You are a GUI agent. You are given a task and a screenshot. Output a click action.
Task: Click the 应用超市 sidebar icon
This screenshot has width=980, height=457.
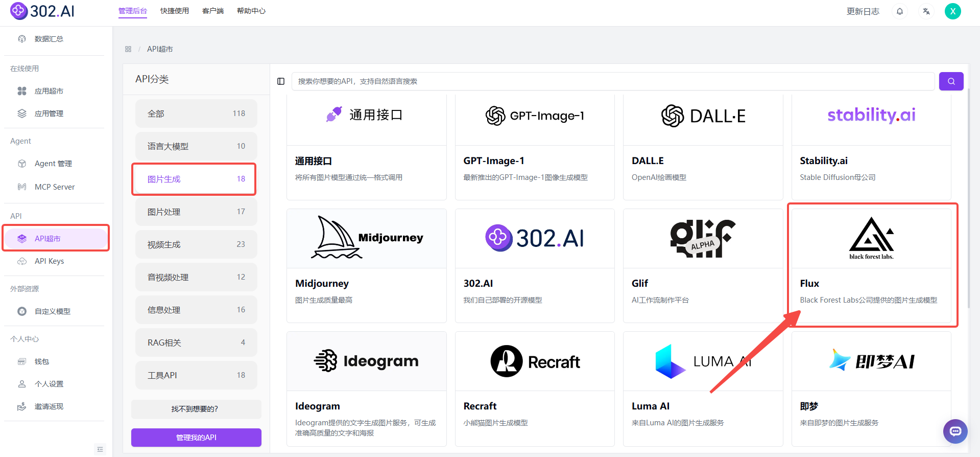(22, 91)
